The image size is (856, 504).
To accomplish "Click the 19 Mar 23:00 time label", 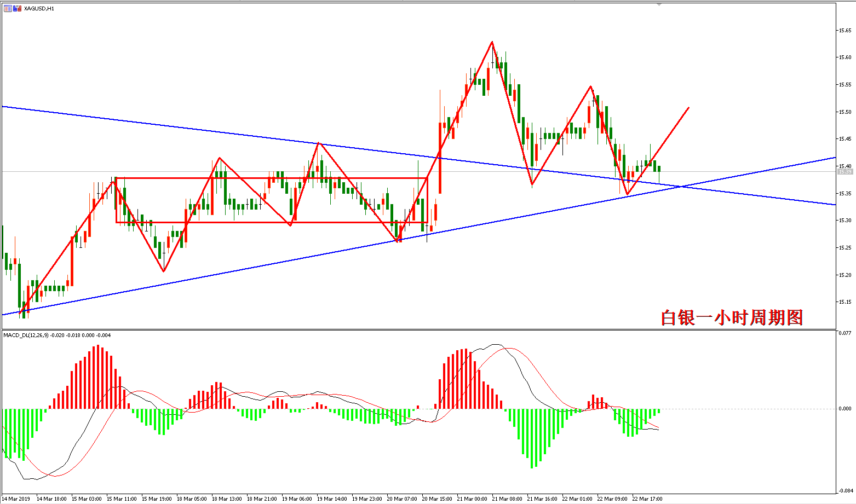I will [367, 499].
